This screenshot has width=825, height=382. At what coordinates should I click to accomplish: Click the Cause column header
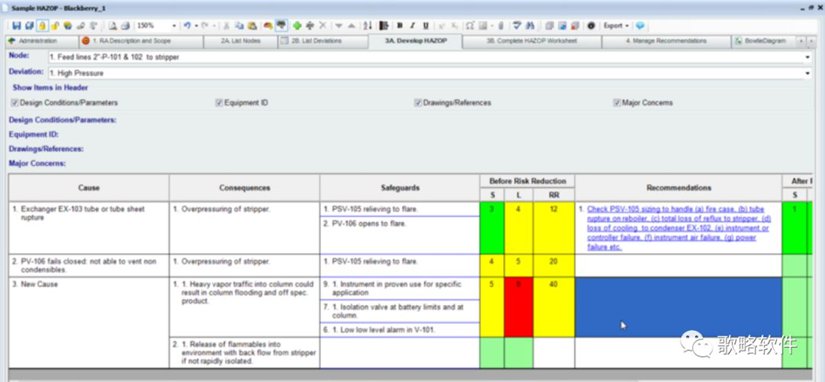pyautogui.click(x=89, y=187)
